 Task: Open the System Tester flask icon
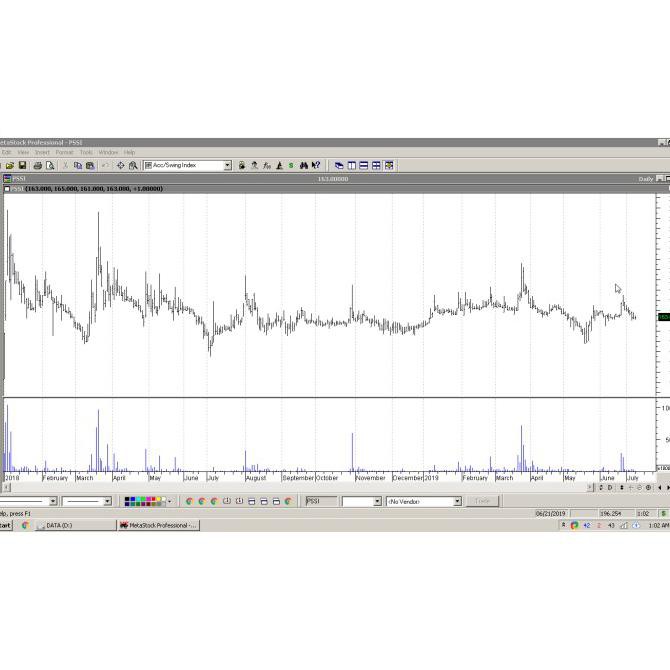point(279,165)
